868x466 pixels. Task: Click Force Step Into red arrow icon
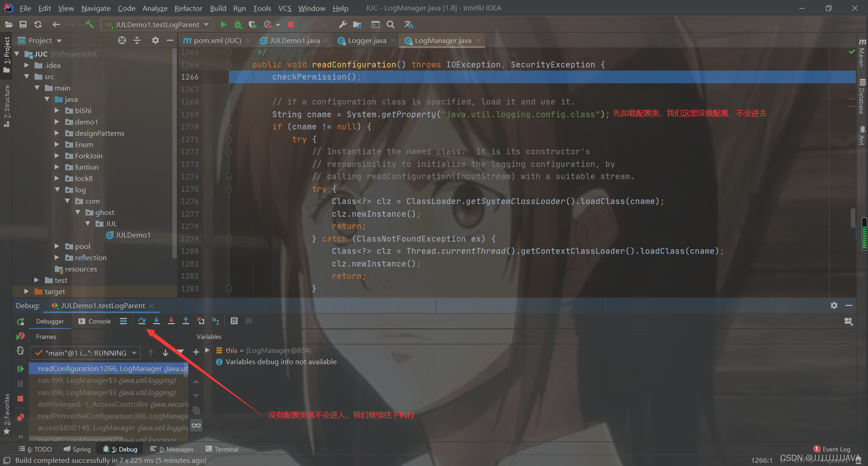click(171, 321)
